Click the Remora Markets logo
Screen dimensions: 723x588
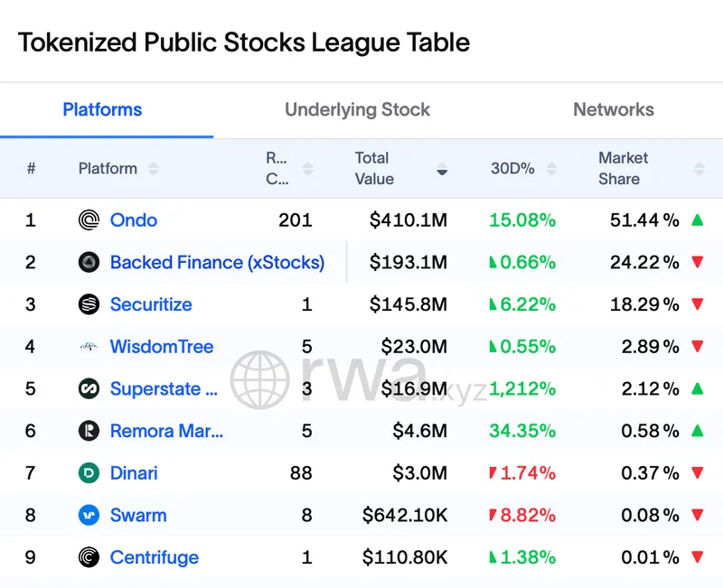click(x=89, y=431)
